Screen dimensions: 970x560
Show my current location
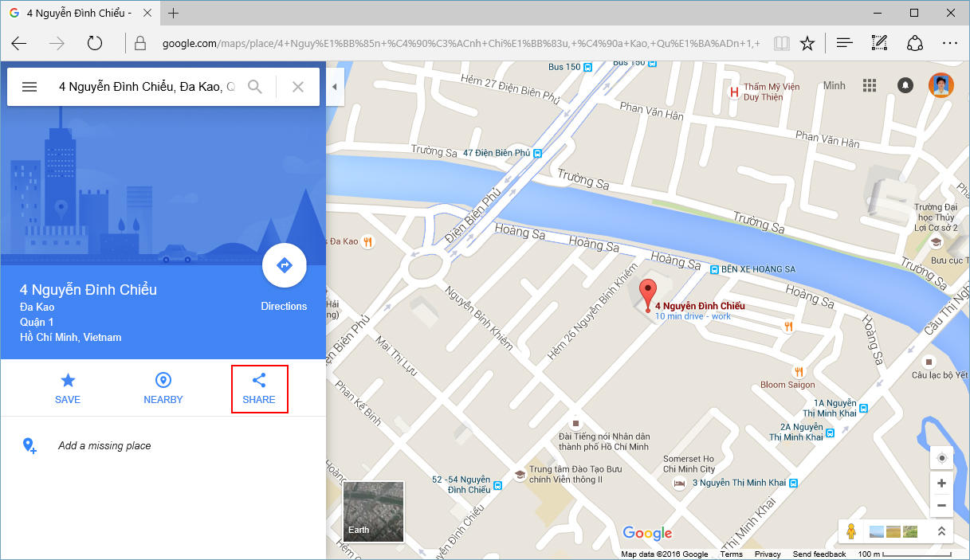coord(941,458)
